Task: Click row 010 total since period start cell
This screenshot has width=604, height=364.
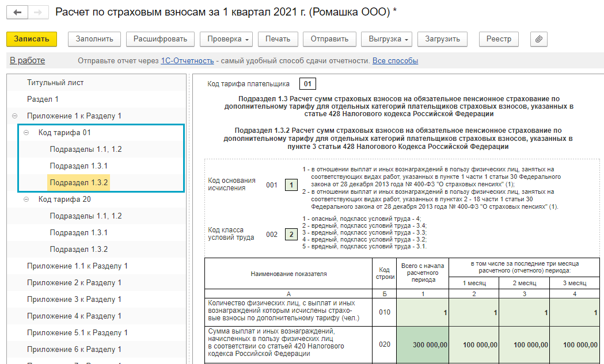Action: point(423,312)
